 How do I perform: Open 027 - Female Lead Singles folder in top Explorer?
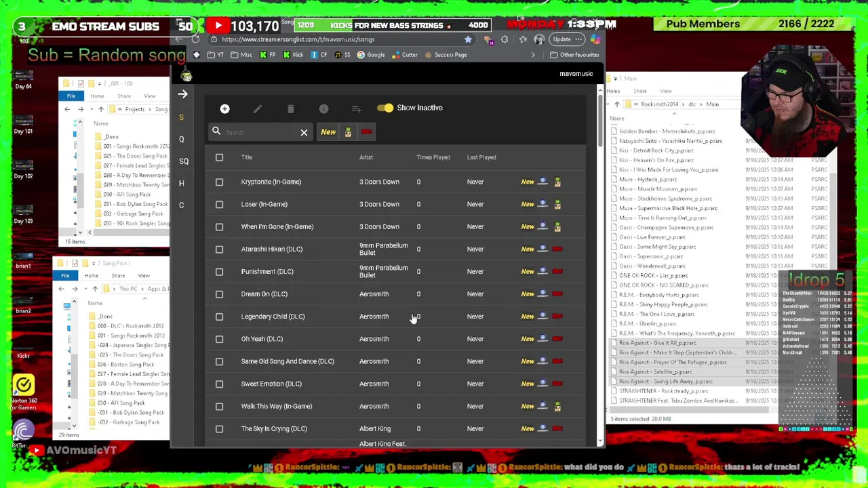[133, 165]
